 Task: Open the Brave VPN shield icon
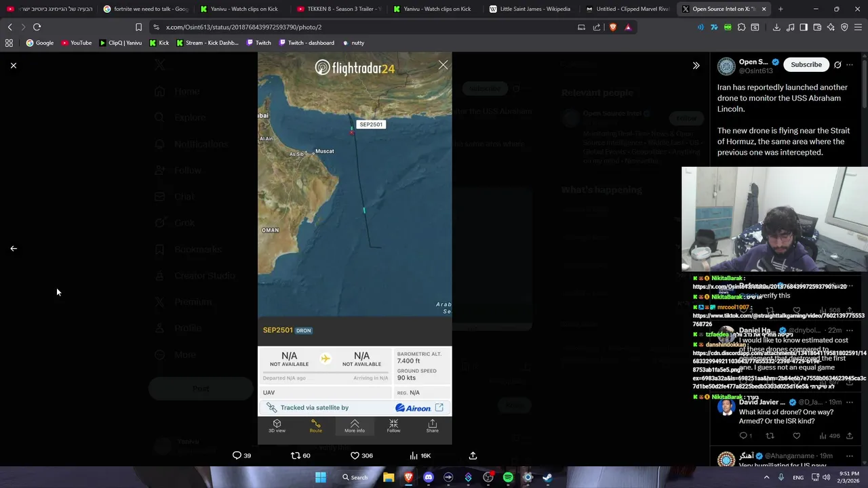click(844, 27)
